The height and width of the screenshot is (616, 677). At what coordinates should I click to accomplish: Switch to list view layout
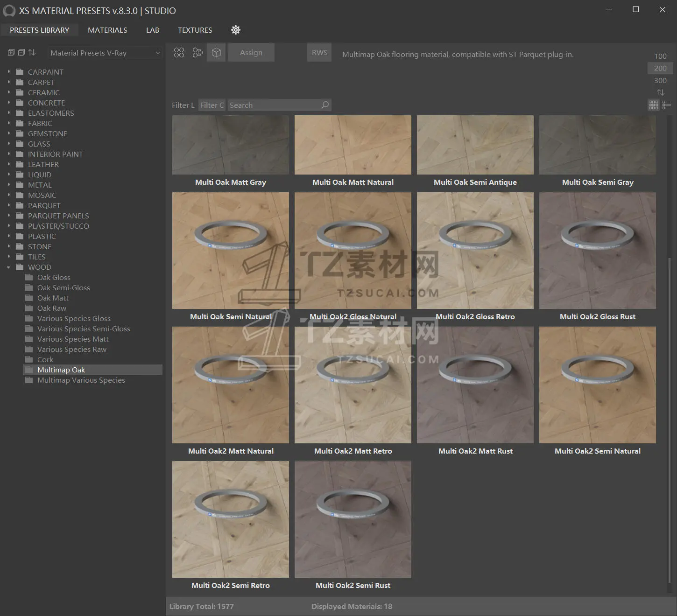667,105
